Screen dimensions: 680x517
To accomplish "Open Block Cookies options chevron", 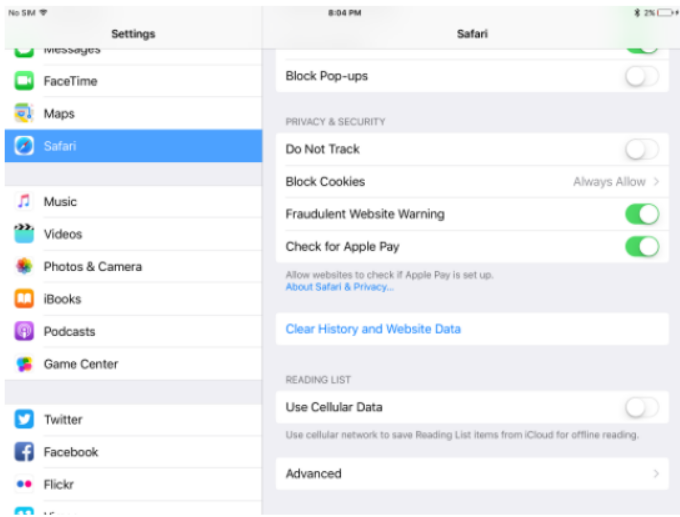I will (656, 182).
